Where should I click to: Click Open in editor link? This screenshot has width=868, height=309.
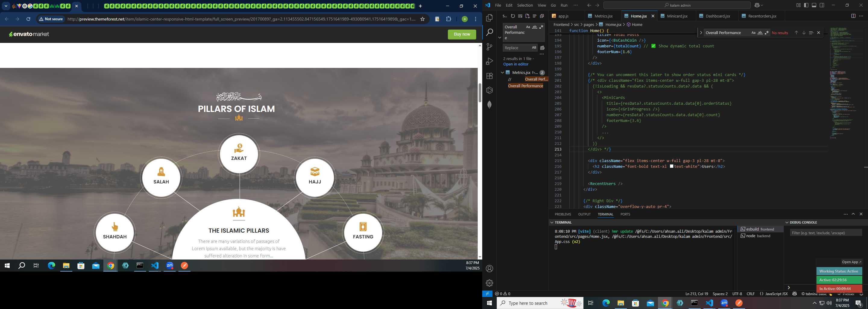(x=516, y=65)
